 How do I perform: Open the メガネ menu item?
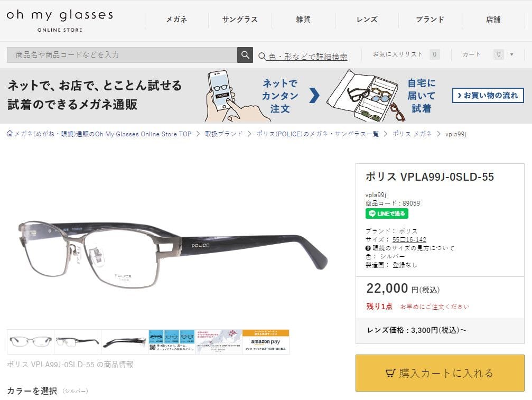click(176, 20)
